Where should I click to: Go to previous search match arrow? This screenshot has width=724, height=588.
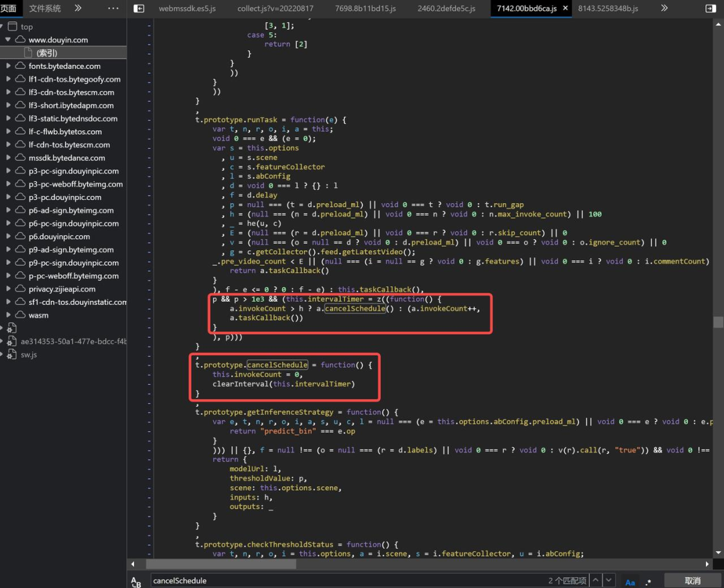coord(596,580)
